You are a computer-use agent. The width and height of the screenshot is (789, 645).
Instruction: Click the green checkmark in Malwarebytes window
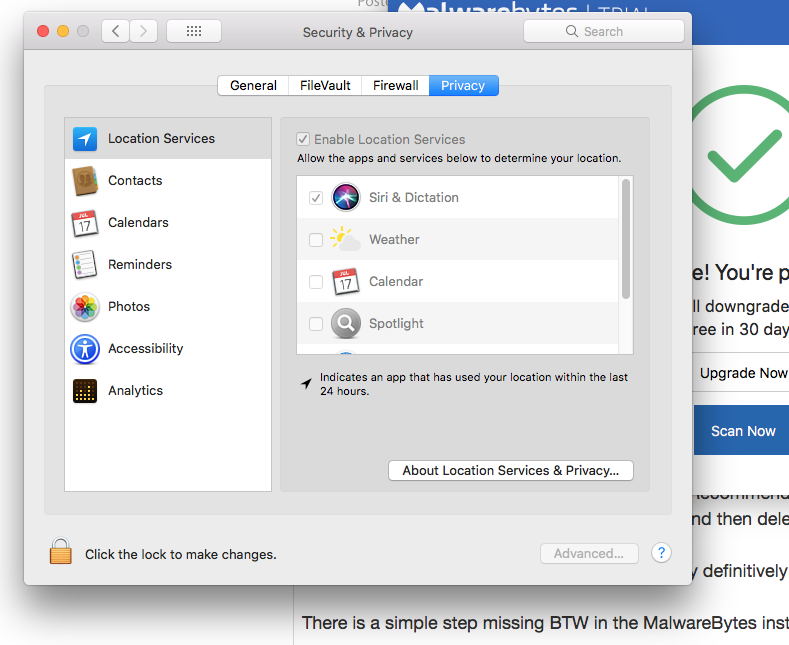(744, 155)
